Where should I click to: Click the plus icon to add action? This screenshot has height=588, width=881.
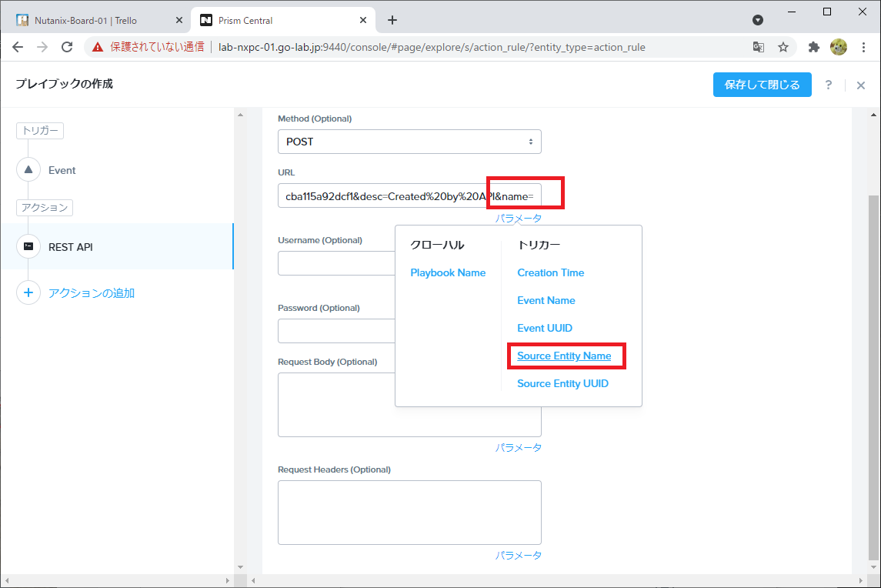click(x=28, y=293)
